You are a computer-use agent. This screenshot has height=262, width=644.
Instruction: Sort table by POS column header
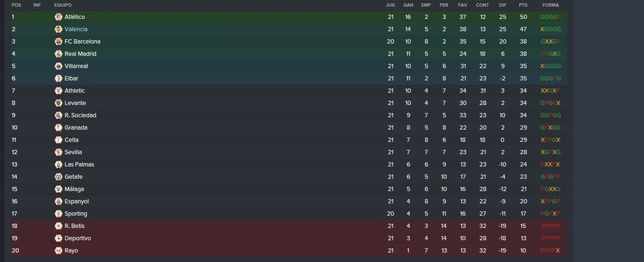[16, 5]
